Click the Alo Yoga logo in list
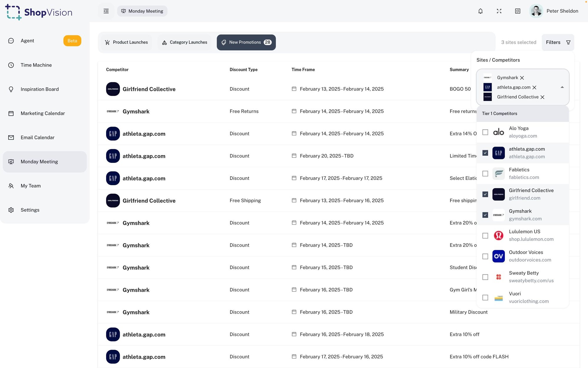This screenshot has height=368, width=588. (499, 132)
